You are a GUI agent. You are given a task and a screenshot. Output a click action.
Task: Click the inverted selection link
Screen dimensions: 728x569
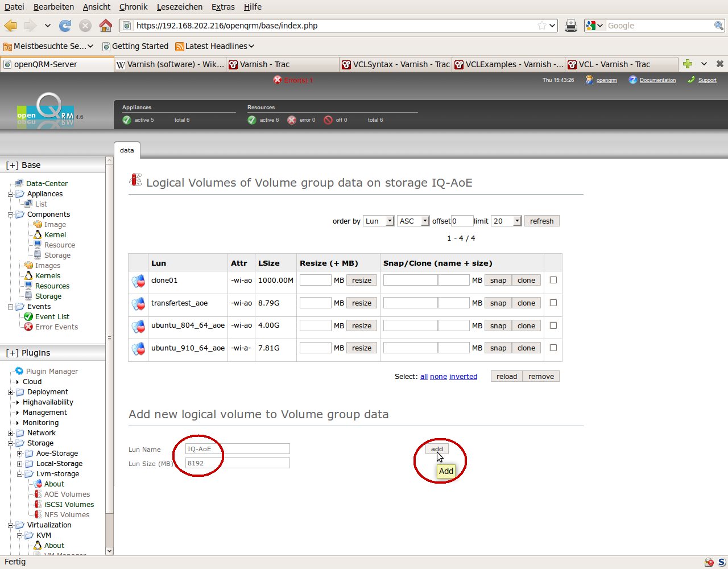pos(463,377)
